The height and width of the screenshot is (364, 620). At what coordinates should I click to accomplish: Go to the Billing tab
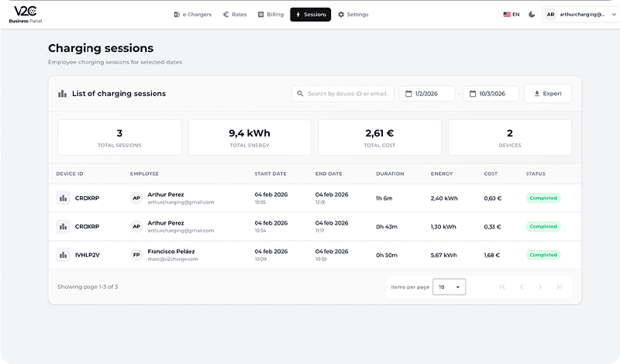click(270, 15)
